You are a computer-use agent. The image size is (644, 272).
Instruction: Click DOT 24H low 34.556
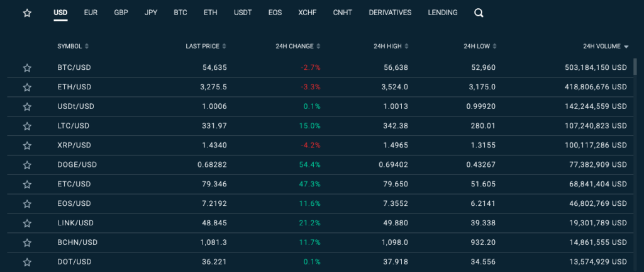coord(483,262)
